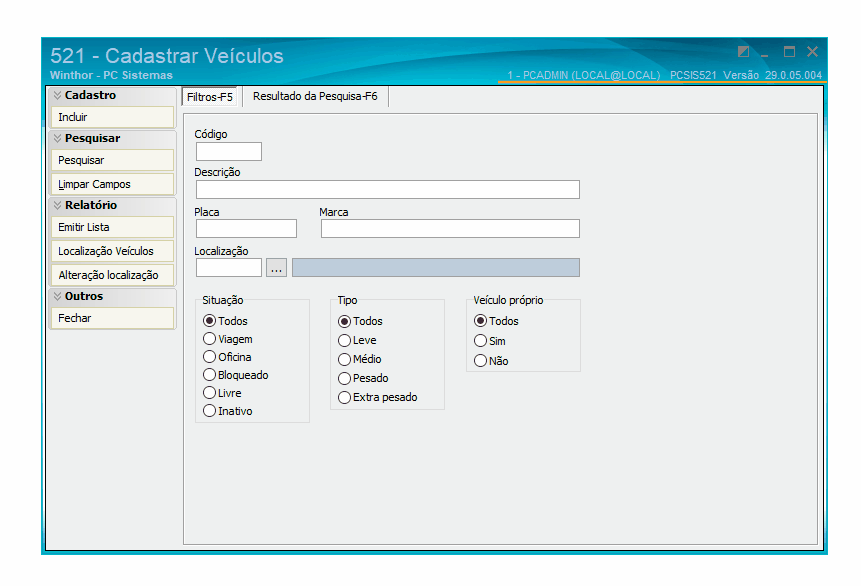Select Todos under Veículo próprio
Screen dimensions: 861x586
pos(496,321)
